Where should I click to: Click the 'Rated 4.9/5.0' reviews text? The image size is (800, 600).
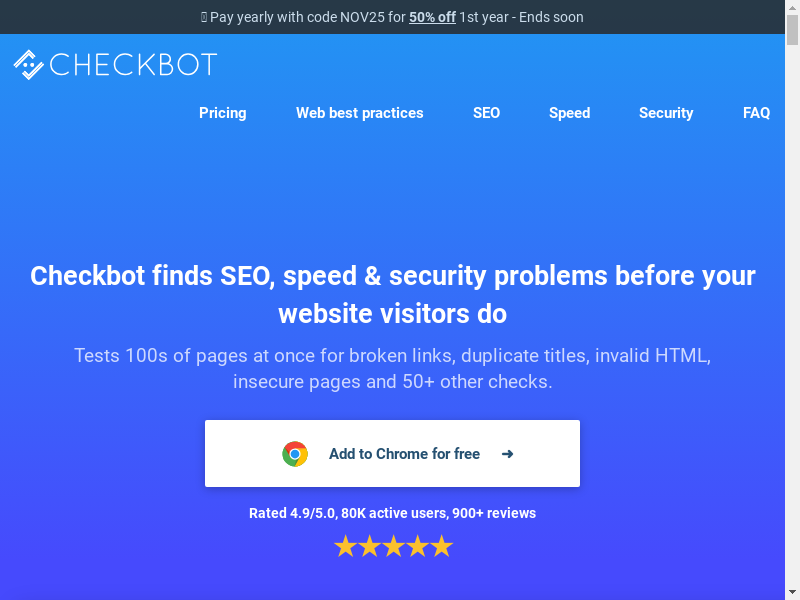tap(392, 513)
